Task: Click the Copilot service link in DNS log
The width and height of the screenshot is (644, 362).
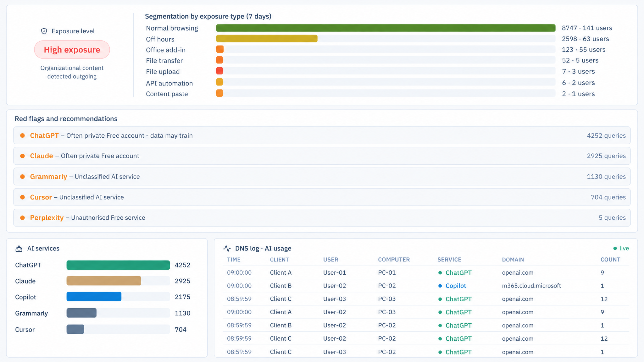Action: point(456,286)
